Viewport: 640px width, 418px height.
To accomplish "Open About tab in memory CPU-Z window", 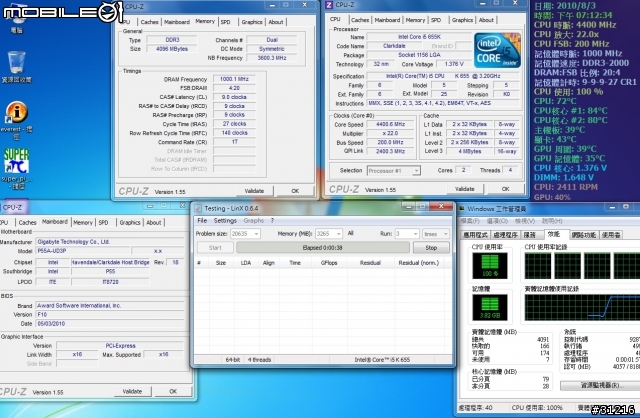I will 276,22.
